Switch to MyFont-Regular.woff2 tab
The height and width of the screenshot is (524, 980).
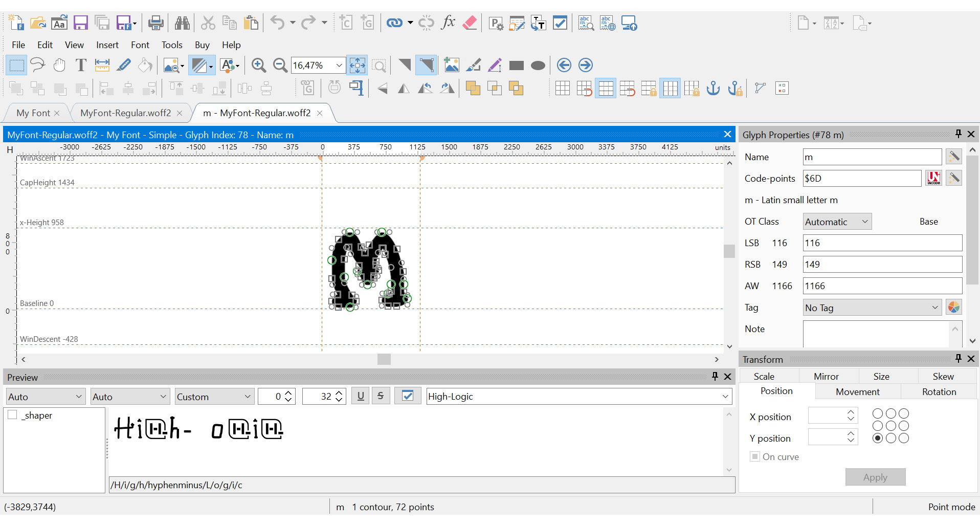tap(126, 113)
